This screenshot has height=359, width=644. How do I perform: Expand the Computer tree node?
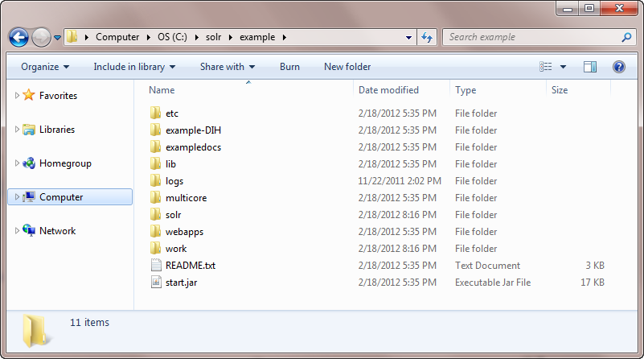pos(17,197)
